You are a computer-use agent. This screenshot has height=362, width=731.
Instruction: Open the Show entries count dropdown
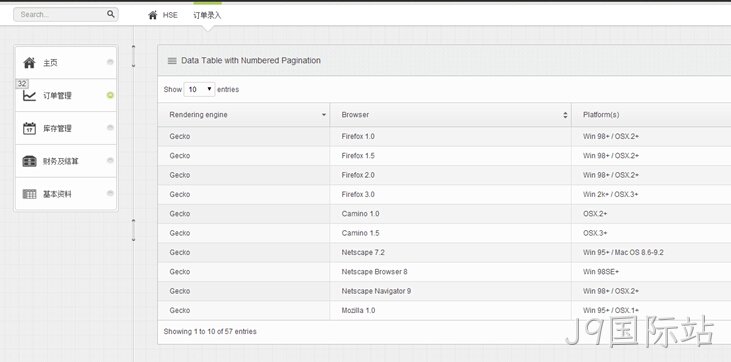[x=199, y=90]
